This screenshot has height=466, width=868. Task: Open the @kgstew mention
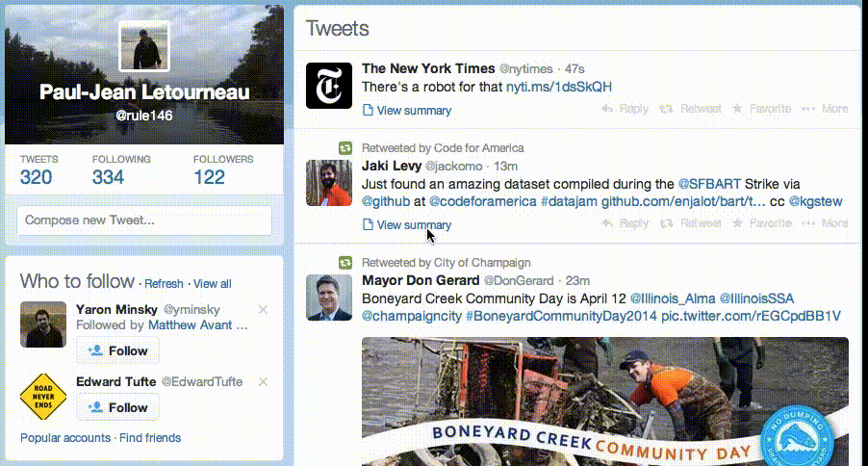point(815,201)
